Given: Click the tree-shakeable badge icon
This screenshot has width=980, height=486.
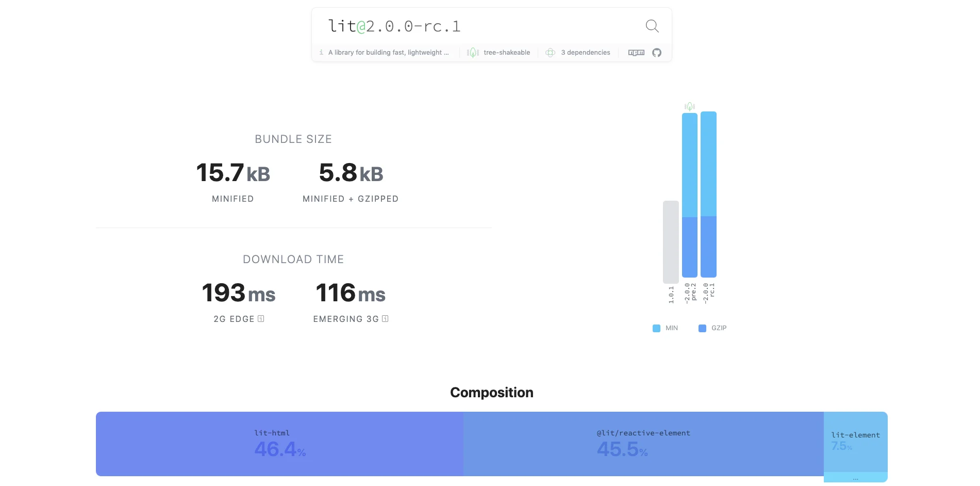Looking at the screenshot, I should (472, 52).
